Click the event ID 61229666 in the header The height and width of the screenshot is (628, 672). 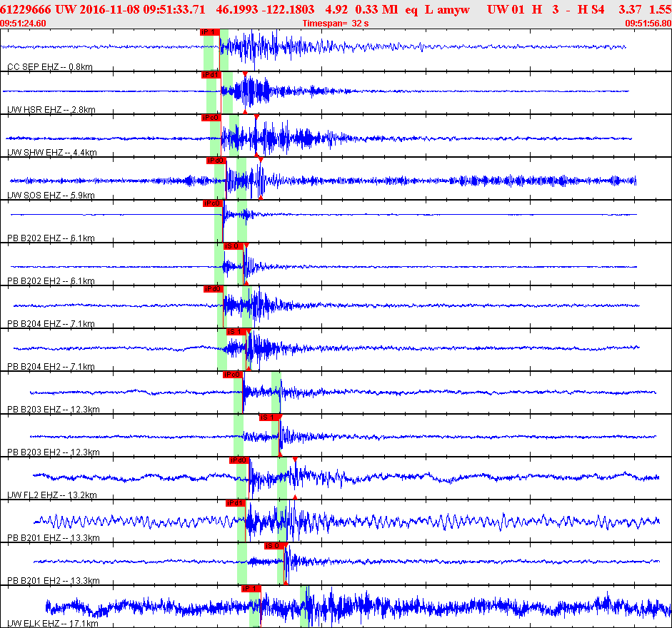click(25, 9)
